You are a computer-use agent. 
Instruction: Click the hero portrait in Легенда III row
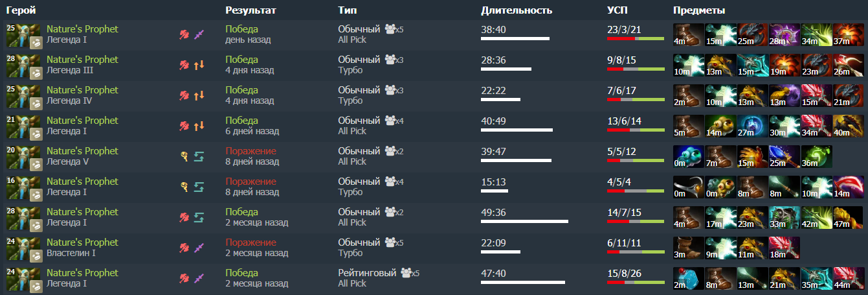pyautogui.click(x=19, y=65)
